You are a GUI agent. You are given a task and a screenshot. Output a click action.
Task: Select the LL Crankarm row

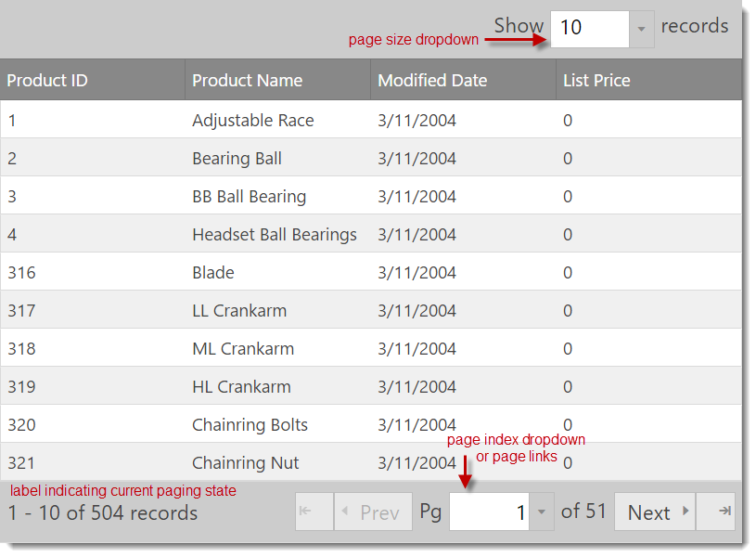(x=239, y=311)
